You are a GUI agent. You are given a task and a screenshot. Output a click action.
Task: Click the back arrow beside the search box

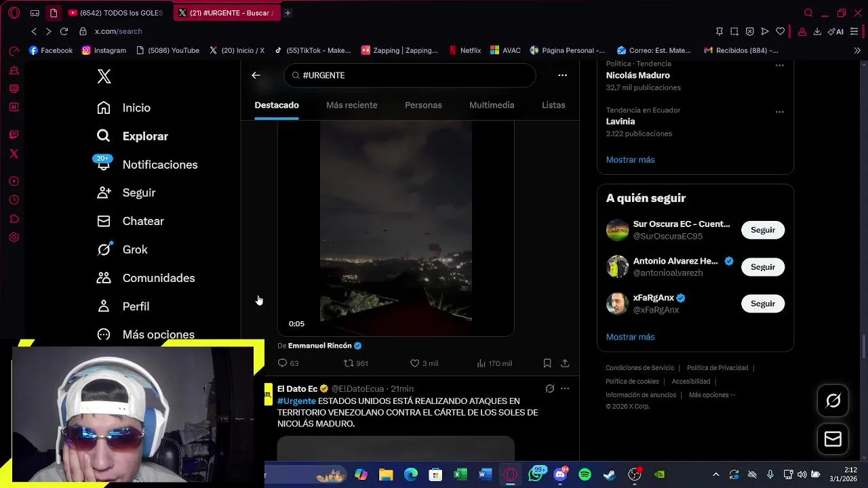point(256,75)
